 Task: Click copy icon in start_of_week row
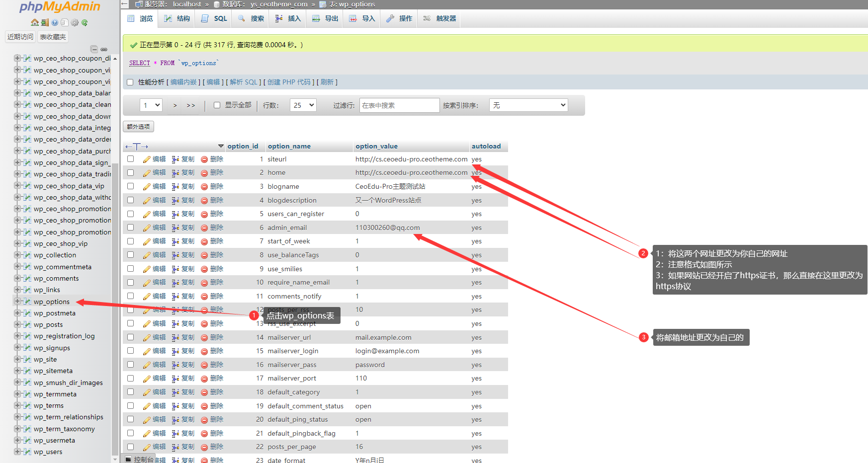point(175,241)
